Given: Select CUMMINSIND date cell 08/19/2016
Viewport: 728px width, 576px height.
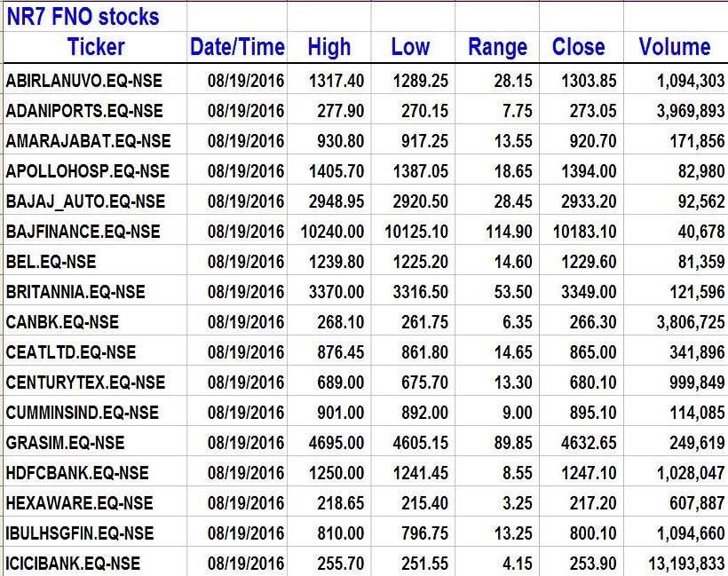Looking at the screenshot, I should (x=246, y=413).
